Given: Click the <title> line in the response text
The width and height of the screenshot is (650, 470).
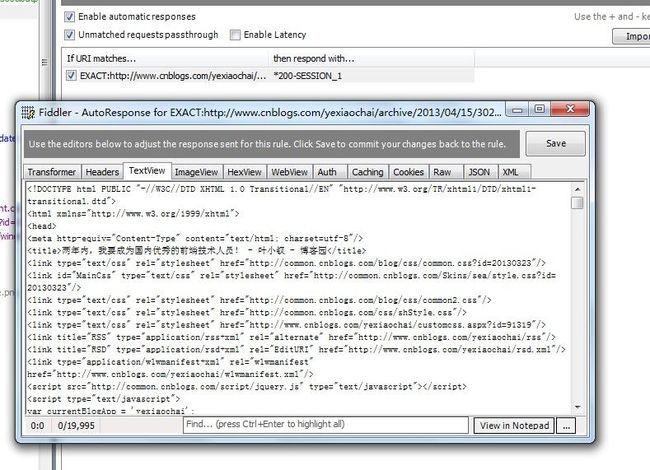Looking at the screenshot, I should (x=197, y=251).
